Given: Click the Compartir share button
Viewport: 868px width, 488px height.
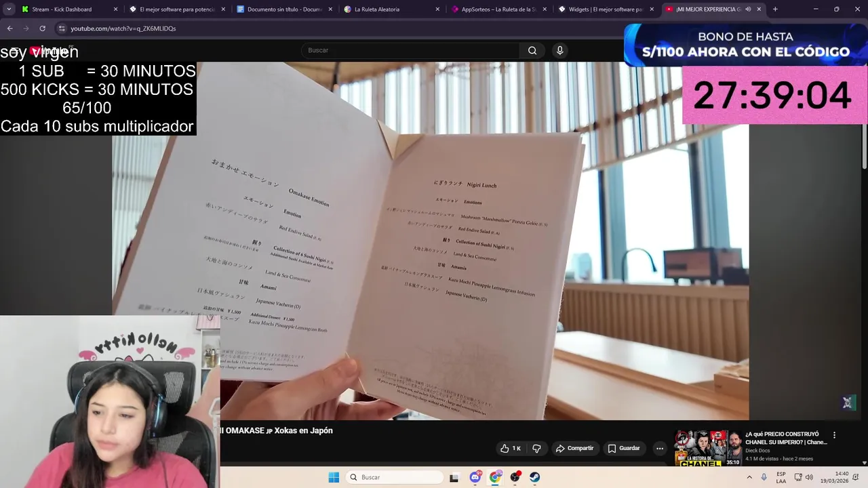Looking at the screenshot, I should click(x=575, y=448).
